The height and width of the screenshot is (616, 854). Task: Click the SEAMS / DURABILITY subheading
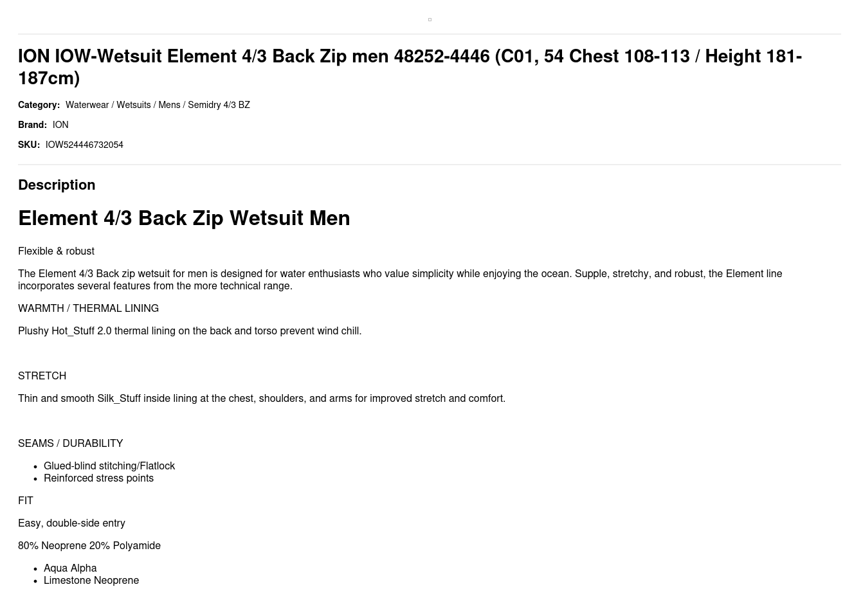(x=70, y=444)
